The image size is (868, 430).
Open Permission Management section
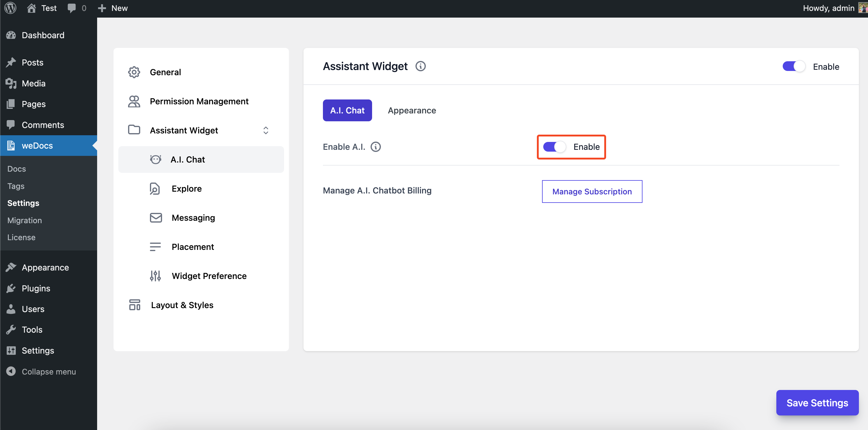pyautogui.click(x=201, y=101)
